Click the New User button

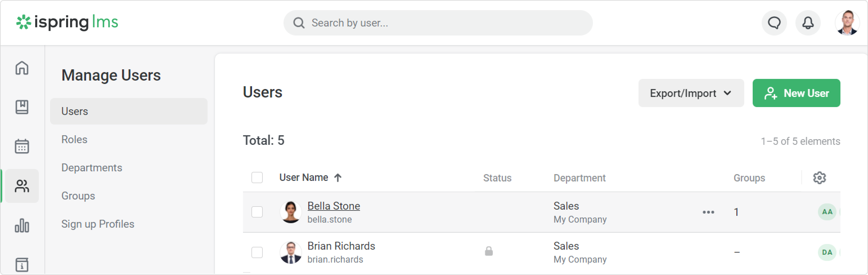point(796,93)
